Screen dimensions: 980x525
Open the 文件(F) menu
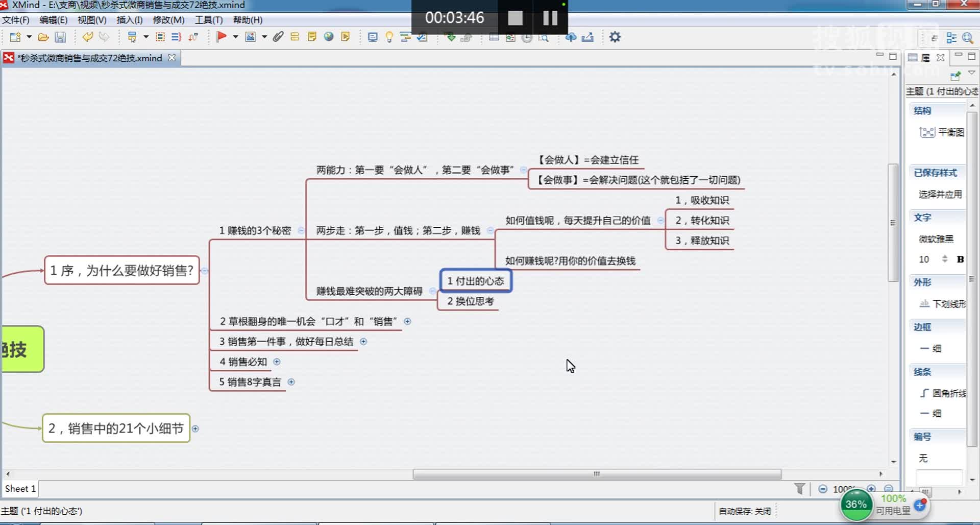[x=16, y=20]
